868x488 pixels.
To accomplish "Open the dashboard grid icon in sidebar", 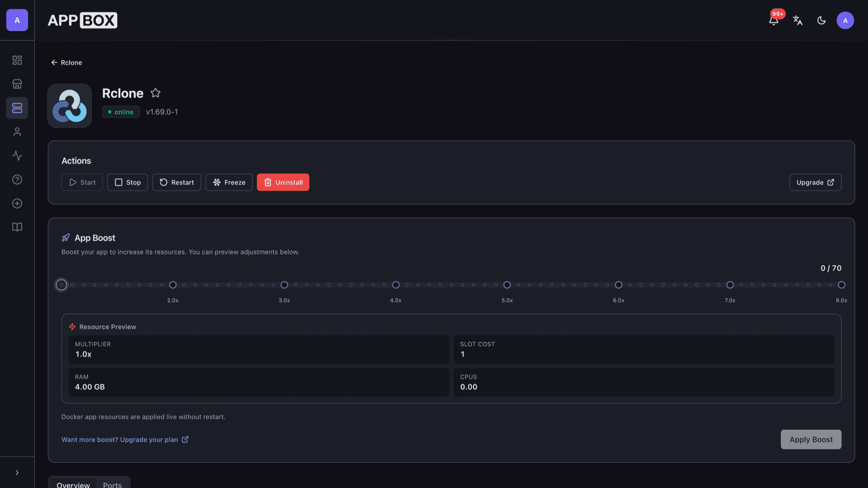I will [17, 60].
